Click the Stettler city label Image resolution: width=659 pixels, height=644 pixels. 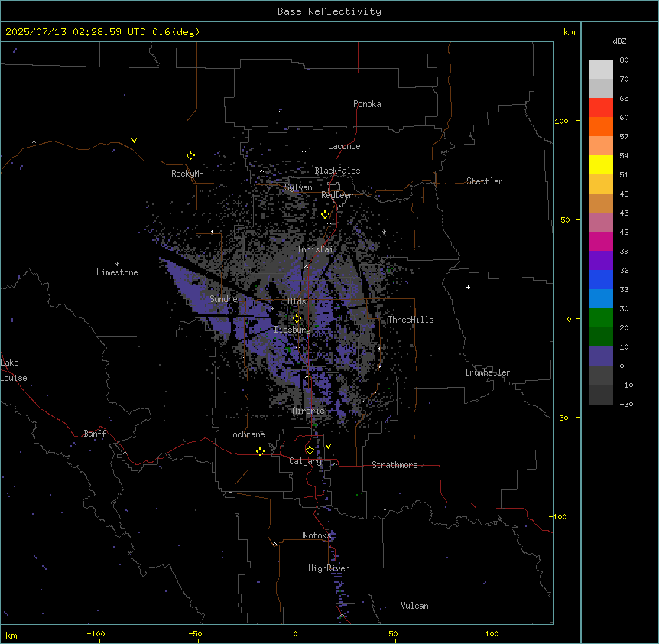[x=485, y=181]
